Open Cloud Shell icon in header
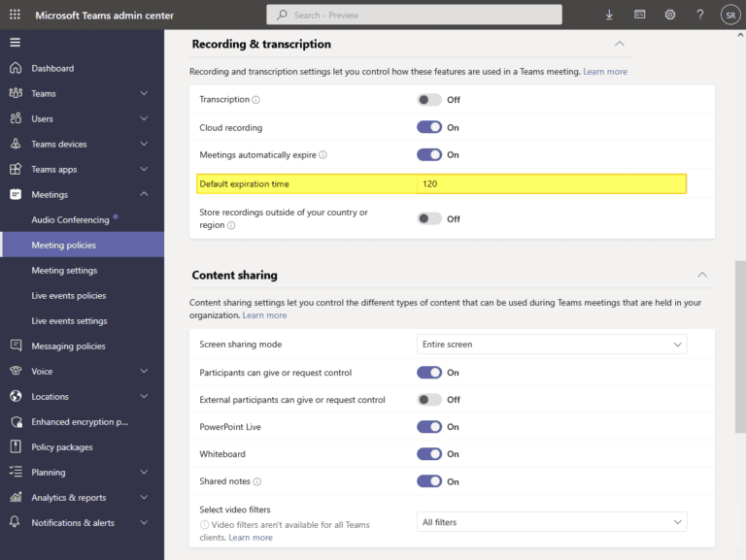746x560 pixels. coord(639,15)
